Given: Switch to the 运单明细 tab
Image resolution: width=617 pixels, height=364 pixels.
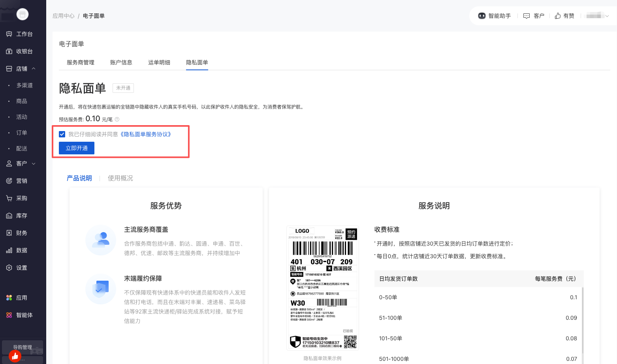Looking at the screenshot, I should (159, 62).
